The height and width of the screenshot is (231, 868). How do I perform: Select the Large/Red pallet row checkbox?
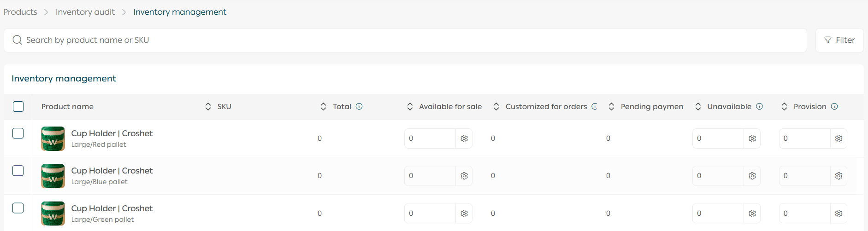click(x=18, y=133)
